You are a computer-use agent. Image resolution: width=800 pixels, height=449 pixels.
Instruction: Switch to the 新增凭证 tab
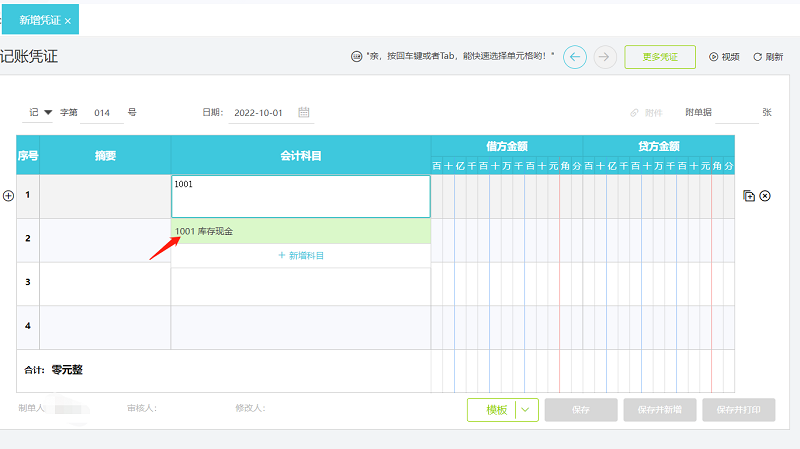pyautogui.click(x=38, y=20)
